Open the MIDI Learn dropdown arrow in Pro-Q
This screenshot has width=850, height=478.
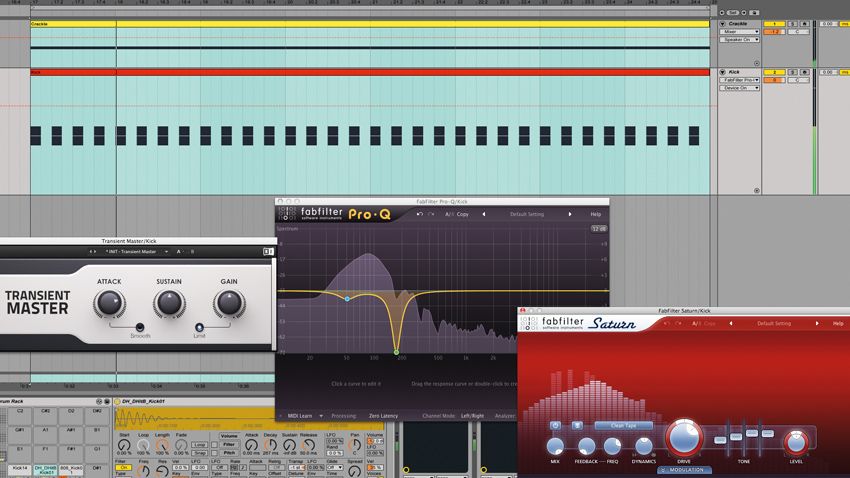321,416
